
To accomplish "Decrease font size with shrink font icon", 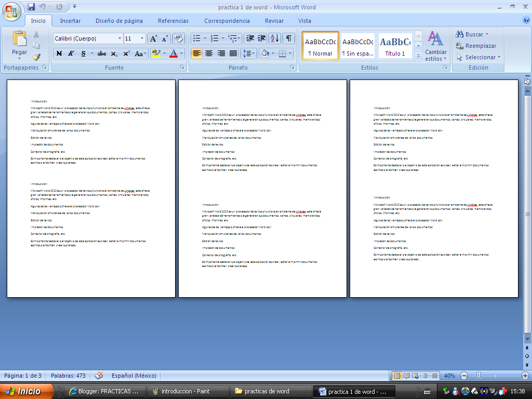I will coord(165,38).
